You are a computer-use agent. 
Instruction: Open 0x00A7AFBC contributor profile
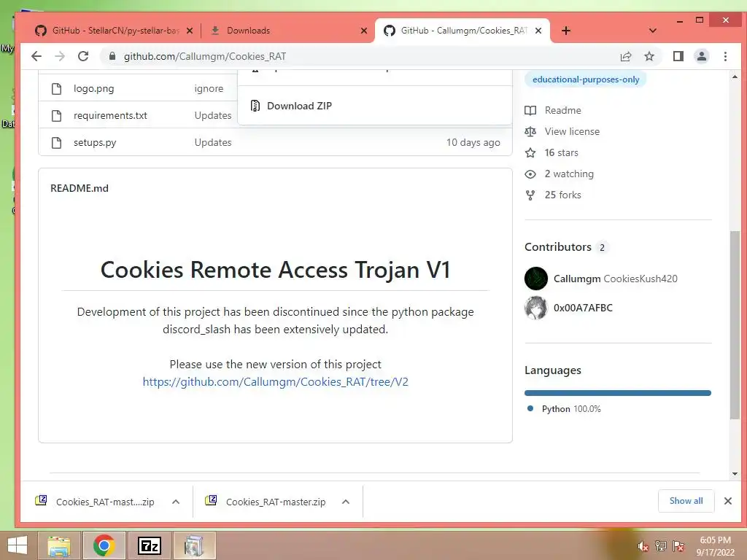(583, 308)
